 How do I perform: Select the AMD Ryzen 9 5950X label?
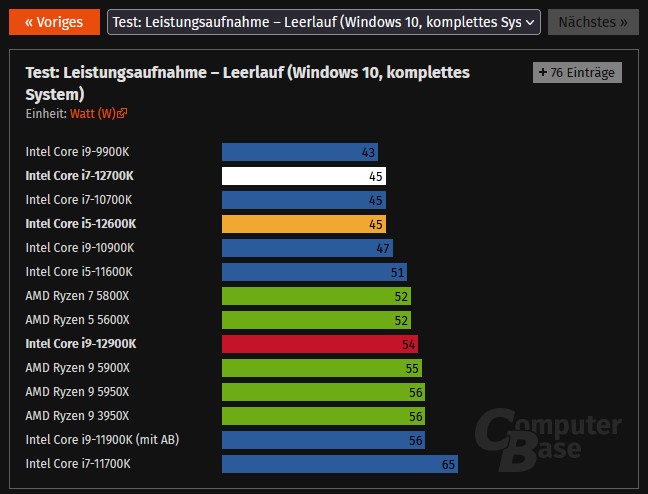point(77,391)
